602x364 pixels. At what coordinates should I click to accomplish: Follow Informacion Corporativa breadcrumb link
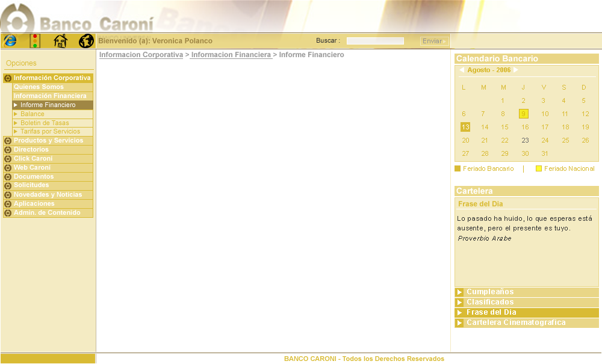(x=141, y=55)
